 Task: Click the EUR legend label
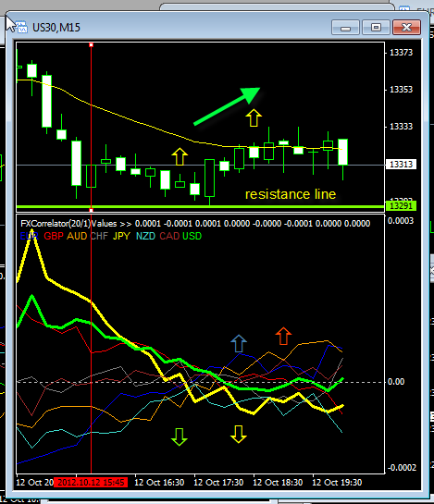pos(29,236)
